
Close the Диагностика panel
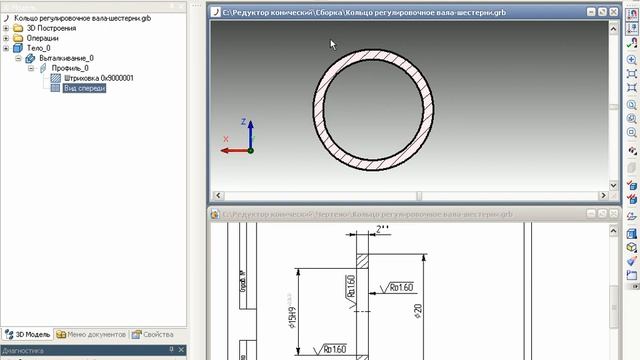[x=181, y=350]
